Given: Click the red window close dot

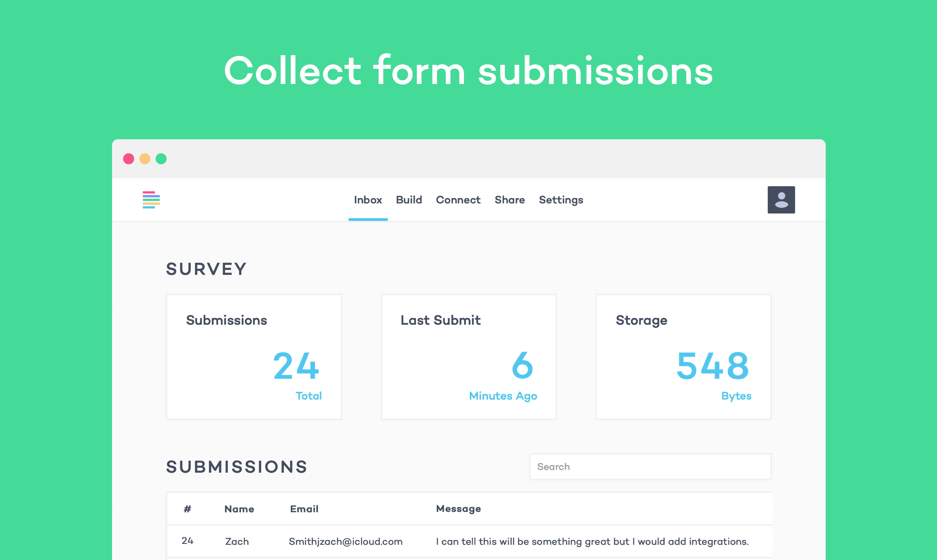Looking at the screenshot, I should pyautogui.click(x=129, y=159).
